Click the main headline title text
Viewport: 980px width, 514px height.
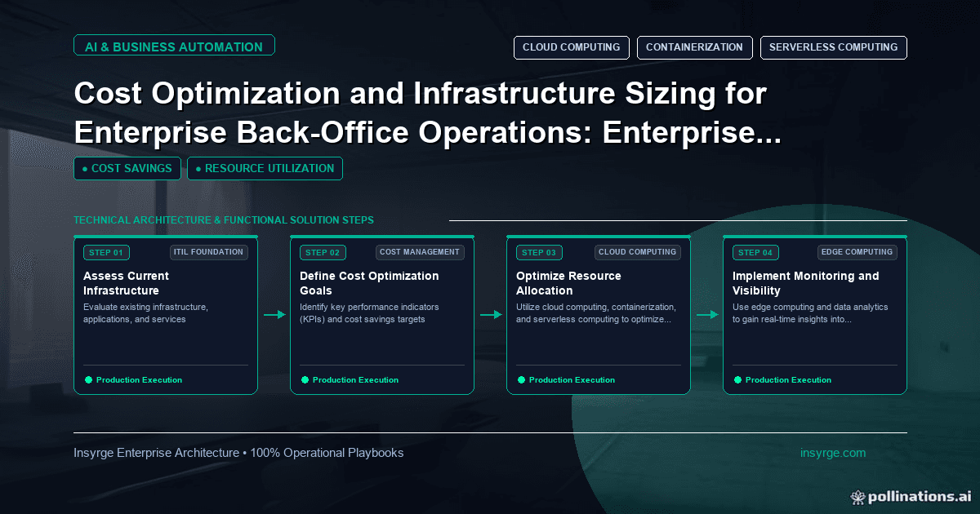[427, 113]
